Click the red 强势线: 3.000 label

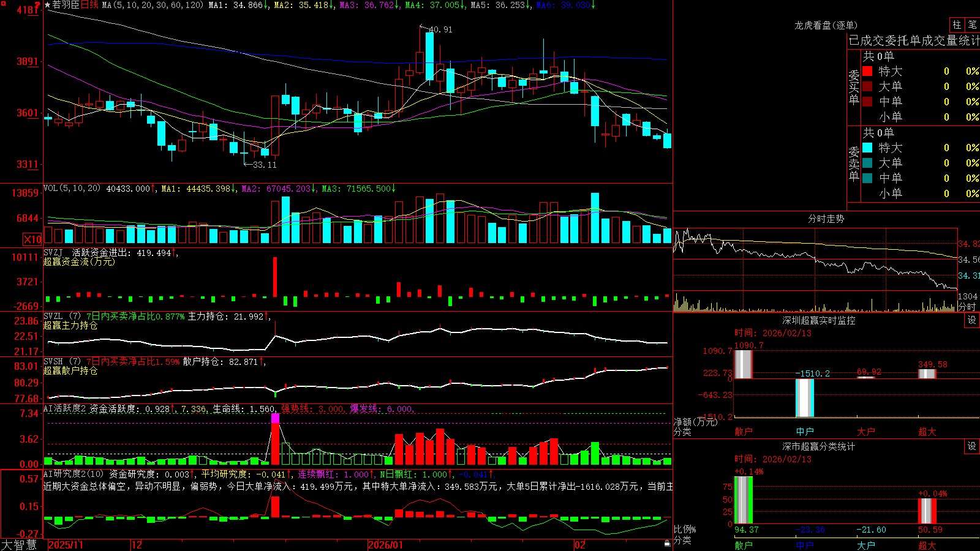pos(313,409)
